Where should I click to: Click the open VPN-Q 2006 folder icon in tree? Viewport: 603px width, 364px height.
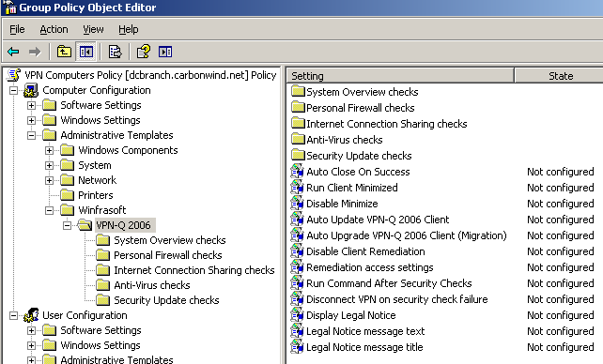[85, 225]
